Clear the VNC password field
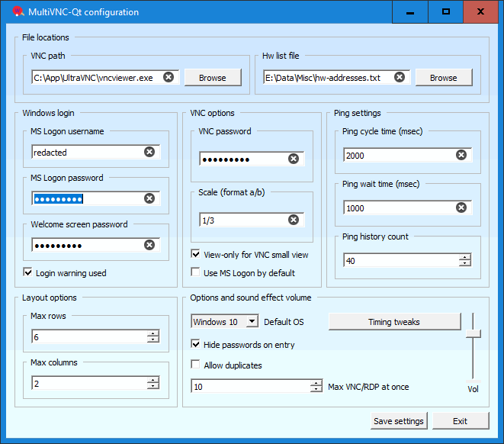 pyautogui.click(x=294, y=159)
